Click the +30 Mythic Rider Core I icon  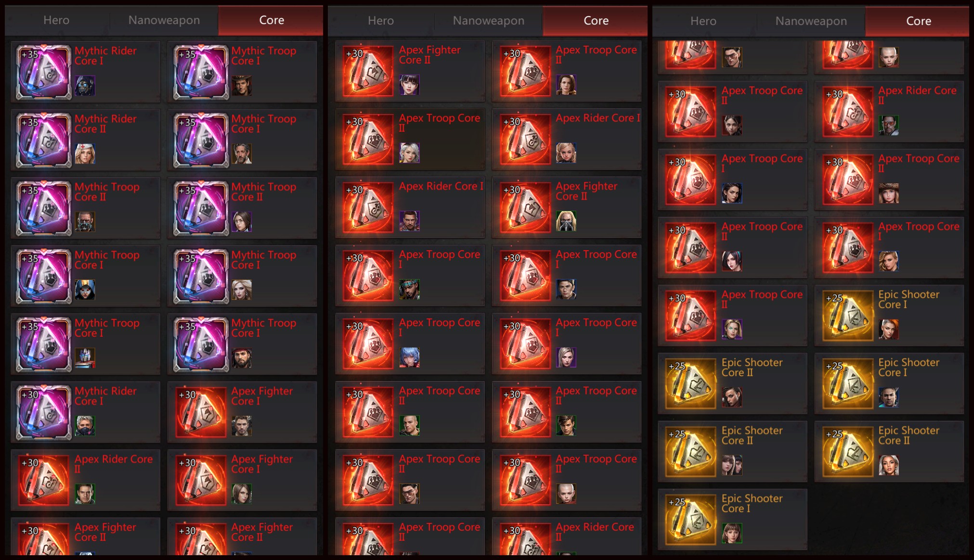pos(44,412)
